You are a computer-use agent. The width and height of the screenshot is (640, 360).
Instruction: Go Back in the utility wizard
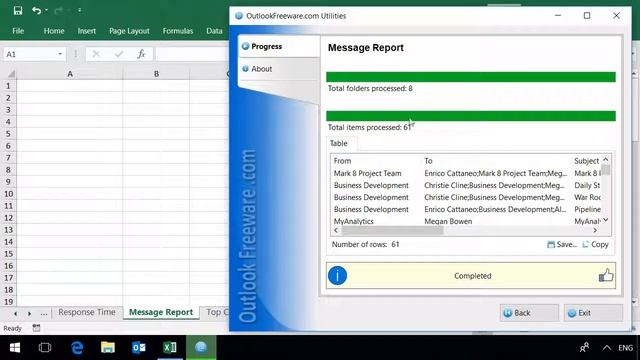click(x=529, y=313)
